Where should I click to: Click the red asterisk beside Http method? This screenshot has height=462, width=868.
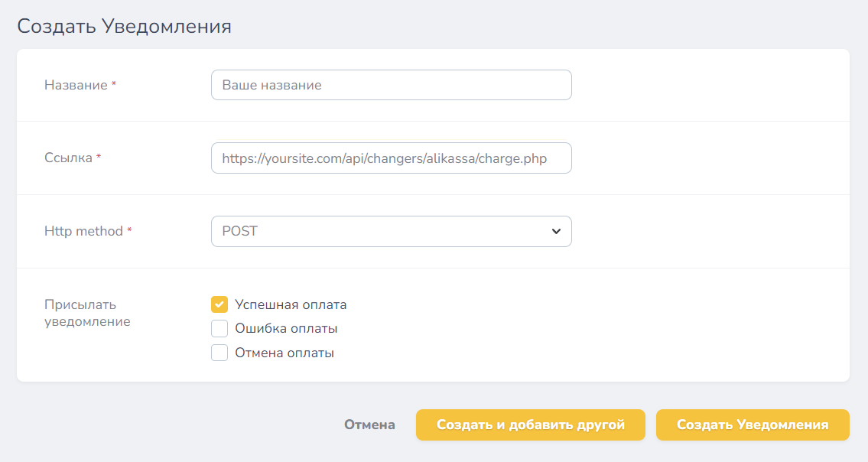[x=129, y=231]
